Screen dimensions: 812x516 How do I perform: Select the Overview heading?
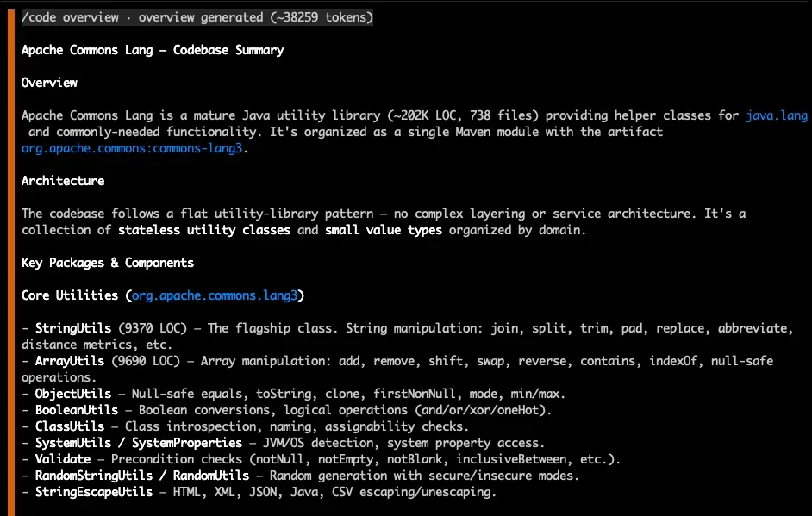[x=49, y=83]
